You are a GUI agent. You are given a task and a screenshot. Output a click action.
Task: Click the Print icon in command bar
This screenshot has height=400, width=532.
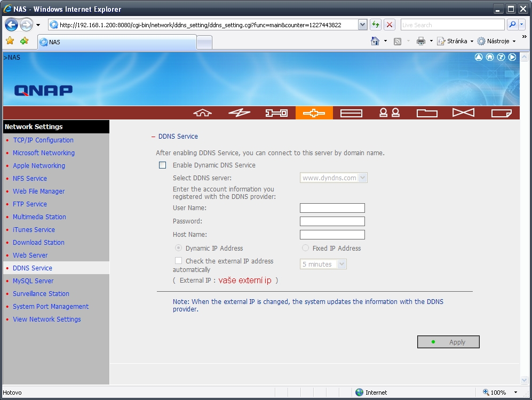point(421,41)
